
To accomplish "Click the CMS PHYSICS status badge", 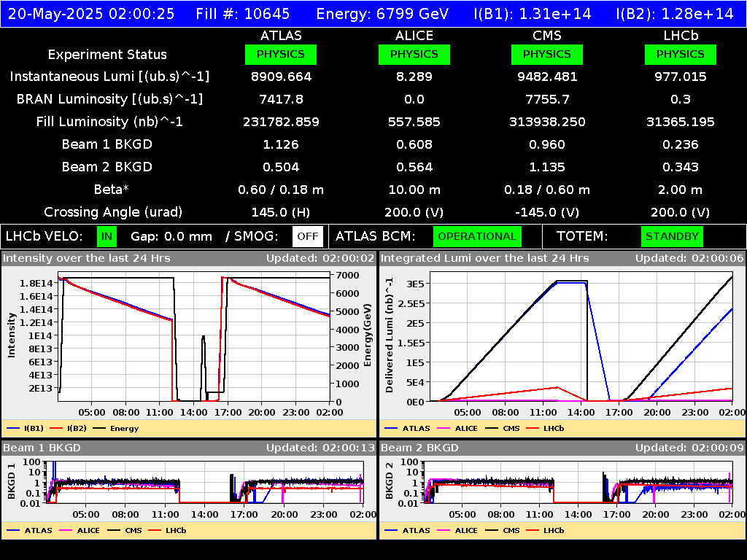I will pos(547,54).
